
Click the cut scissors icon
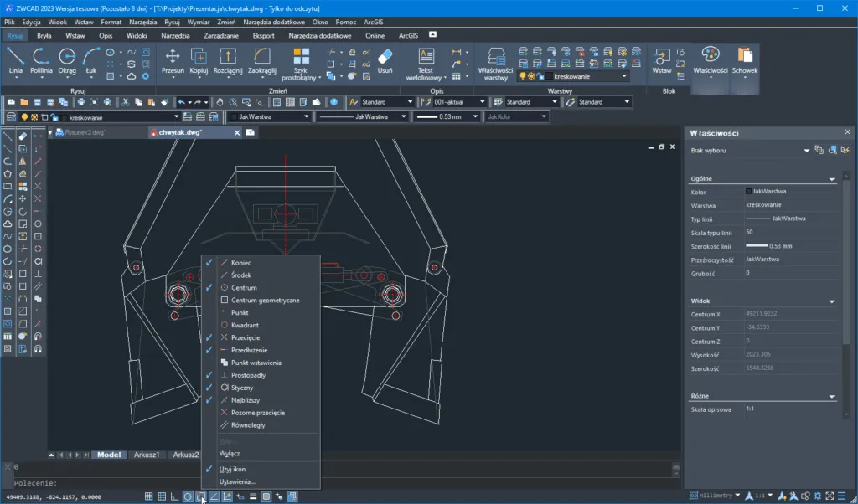[x=126, y=102]
